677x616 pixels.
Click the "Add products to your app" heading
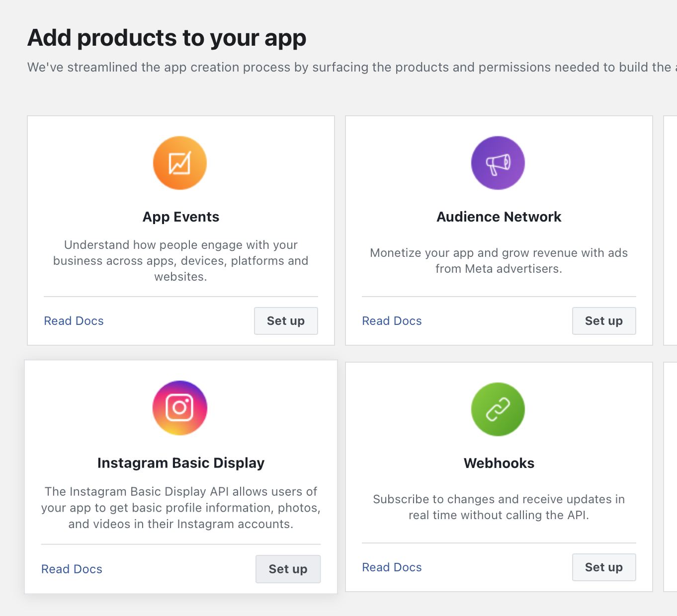[x=167, y=38]
